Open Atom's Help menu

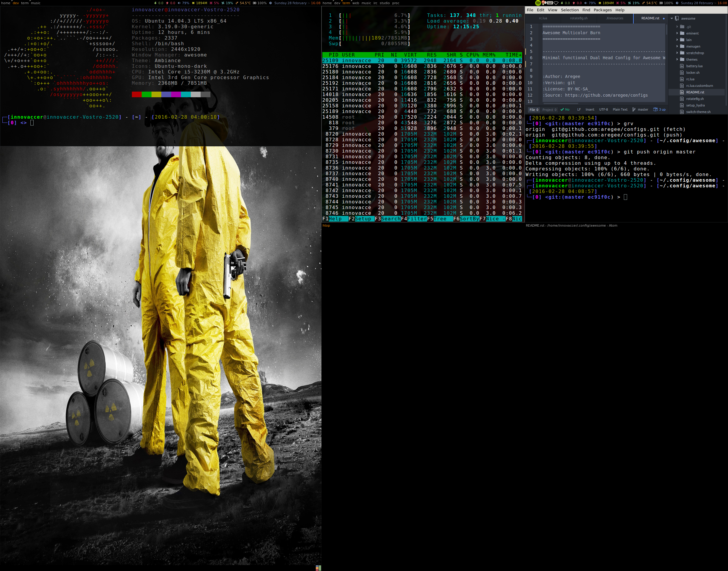pos(620,10)
